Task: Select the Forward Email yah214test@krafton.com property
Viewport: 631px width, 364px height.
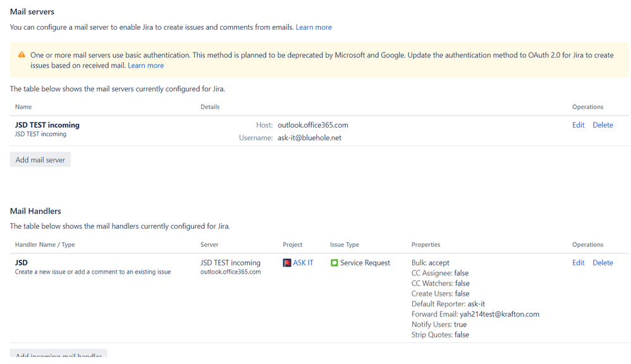Action: (x=475, y=314)
